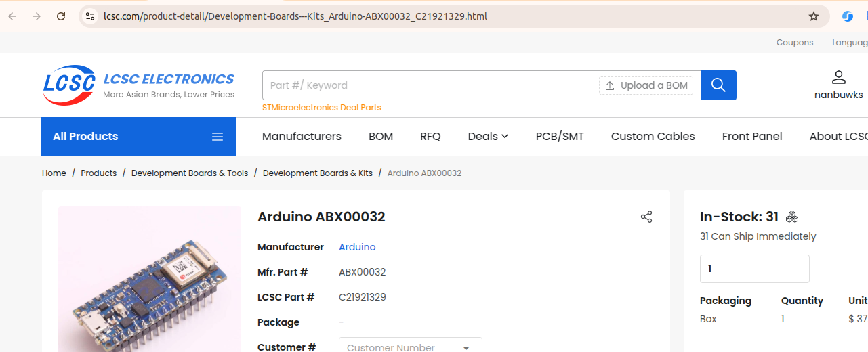Image resolution: width=868 pixels, height=352 pixels.
Task: Reload the page
Action: 61,16
